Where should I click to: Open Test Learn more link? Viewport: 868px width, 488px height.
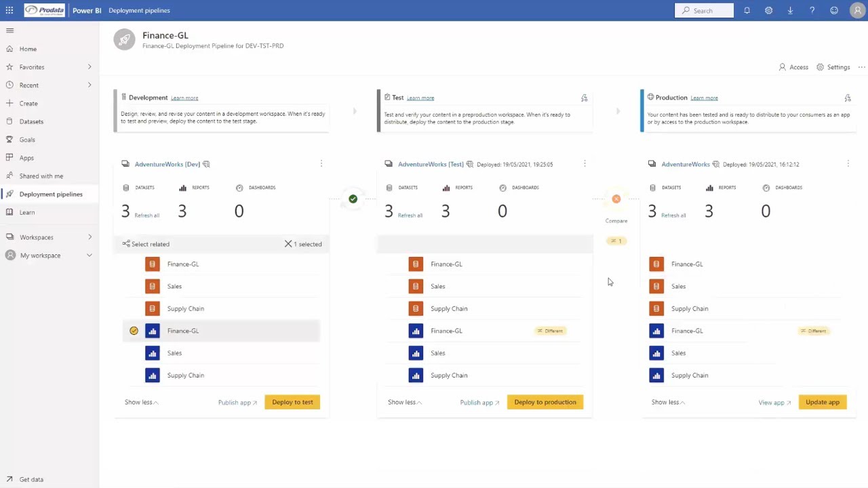click(420, 98)
